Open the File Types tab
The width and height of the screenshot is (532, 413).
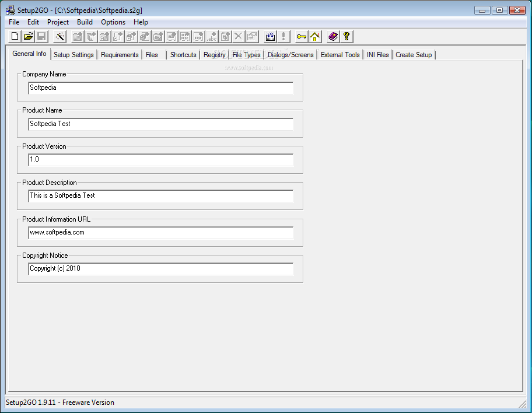[x=247, y=55]
